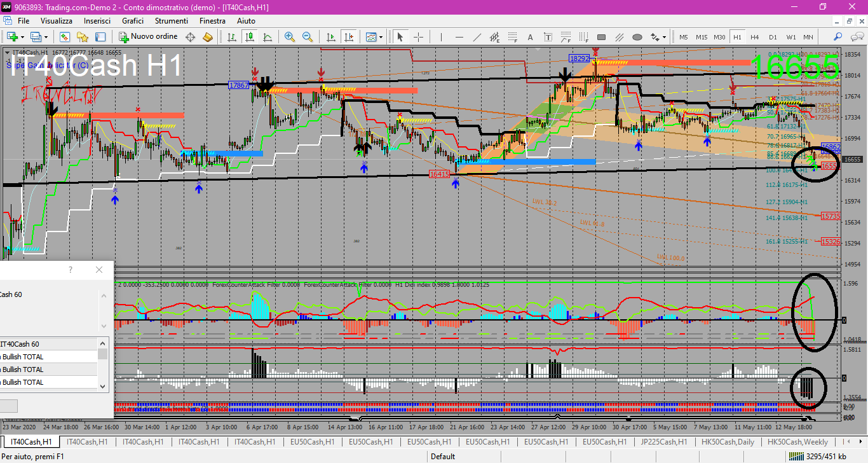The image size is (868, 463).
Task: Select the Fibonacci retracement tool
Action: coord(512,37)
